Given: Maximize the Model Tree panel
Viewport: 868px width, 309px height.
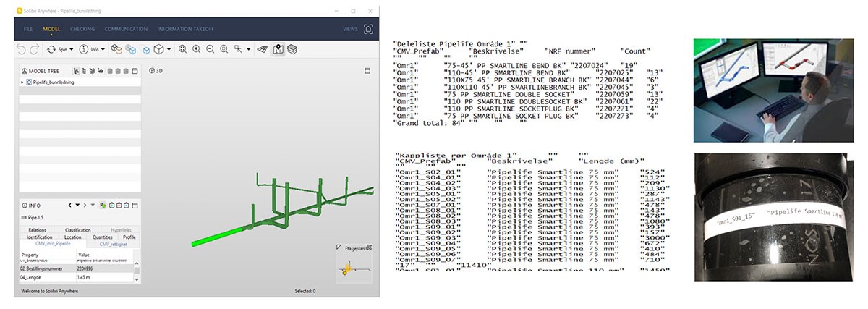Looking at the screenshot, I should (x=135, y=71).
